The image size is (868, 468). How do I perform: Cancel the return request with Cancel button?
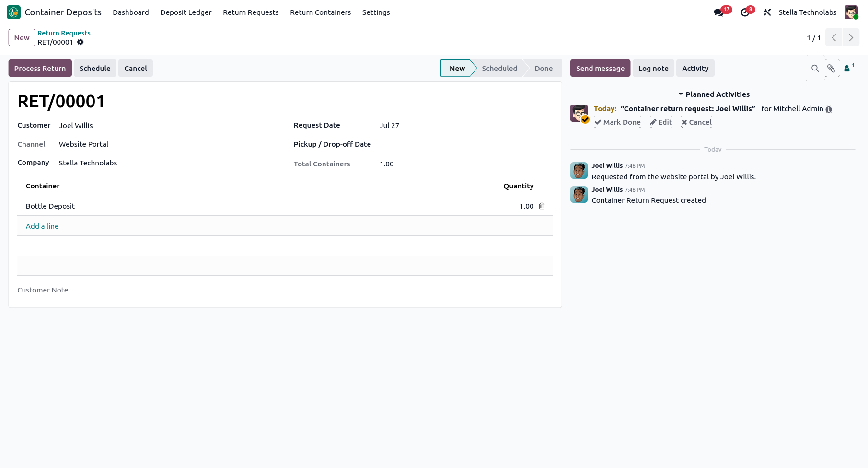pos(136,69)
